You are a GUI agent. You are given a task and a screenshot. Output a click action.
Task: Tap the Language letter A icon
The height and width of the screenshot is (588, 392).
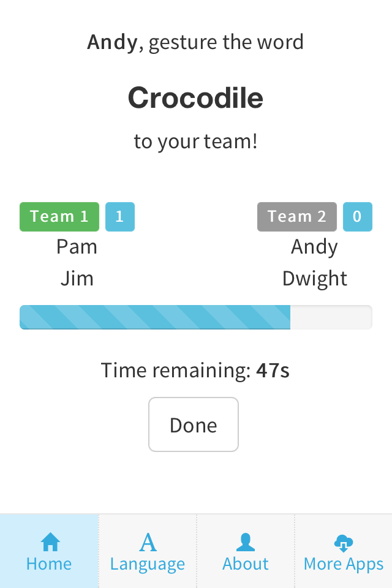(148, 542)
